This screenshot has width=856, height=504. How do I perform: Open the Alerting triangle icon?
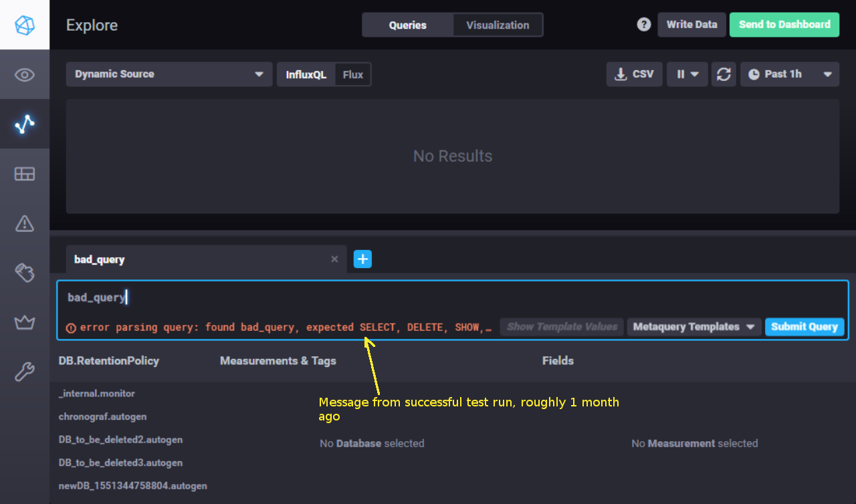tap(25, 224)
